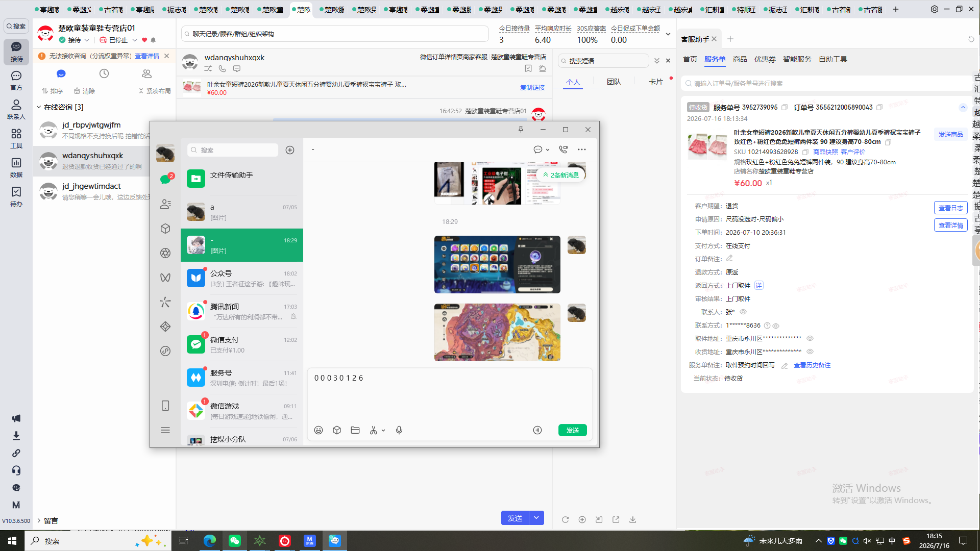Click the 查看详情 button in order panel
This screenshot has width=980, height=551.
pos(951,225)
